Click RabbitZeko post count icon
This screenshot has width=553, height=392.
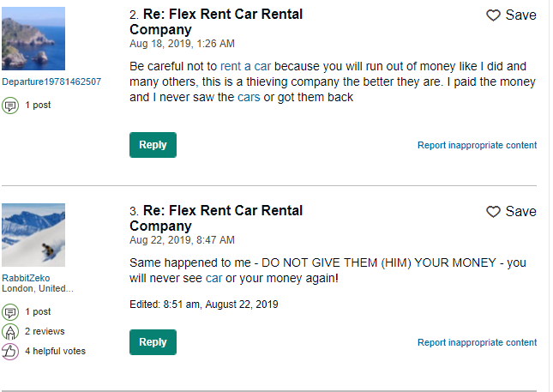pyautogui.click(x=10, y=312)
